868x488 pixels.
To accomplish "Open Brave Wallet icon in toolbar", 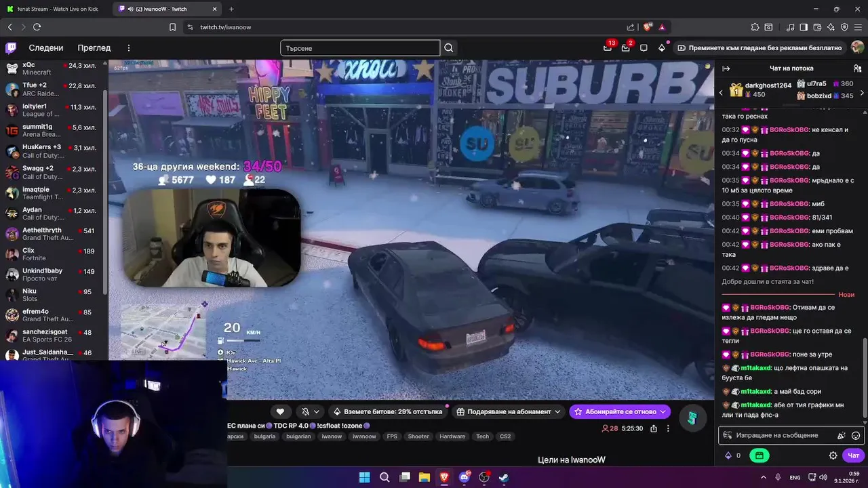I will [x=817, y=27].
